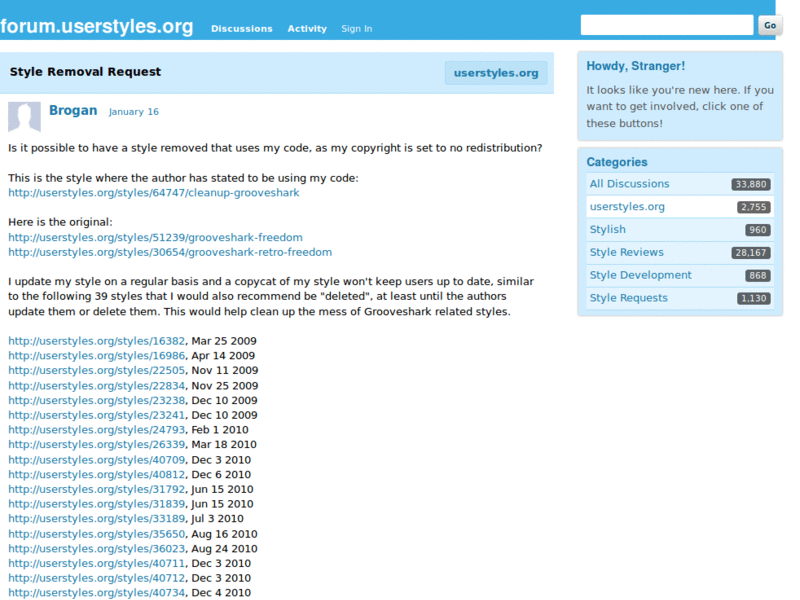The width and height of the screenshot is (800, 600).
Task: Click the userstyles.org category tag button
Action: click(496, 73)
